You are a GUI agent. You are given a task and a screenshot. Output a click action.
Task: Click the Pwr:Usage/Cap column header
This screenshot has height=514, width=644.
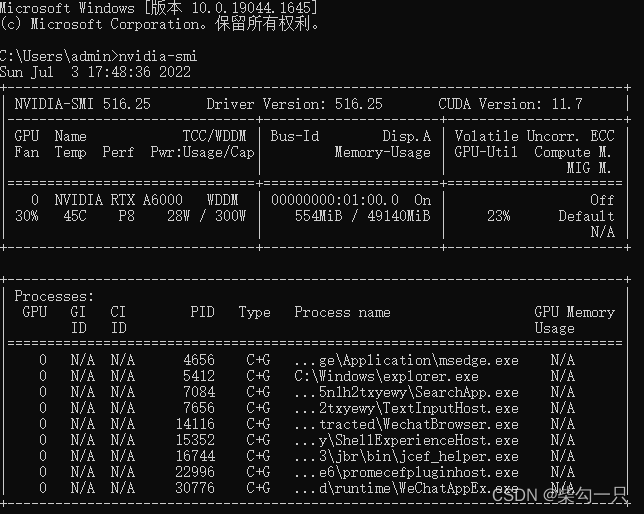(x=202, y=152)
